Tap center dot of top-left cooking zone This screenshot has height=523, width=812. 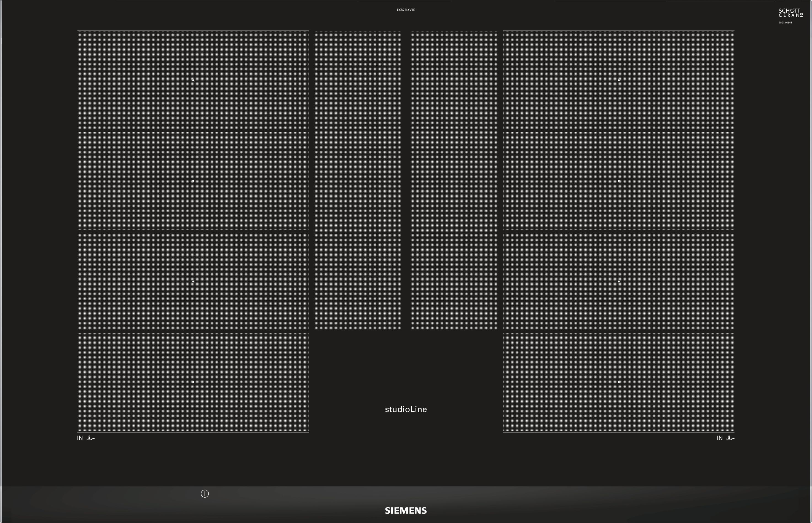[193, 81]
